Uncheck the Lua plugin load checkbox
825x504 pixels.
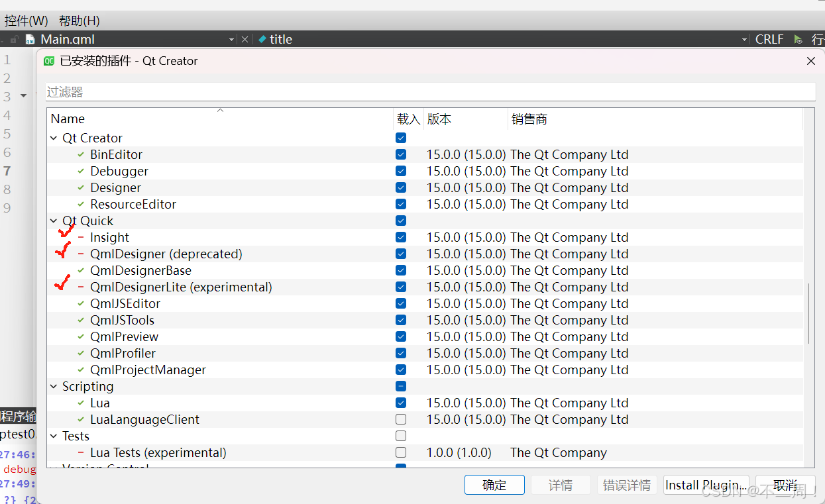pos(400,403)
